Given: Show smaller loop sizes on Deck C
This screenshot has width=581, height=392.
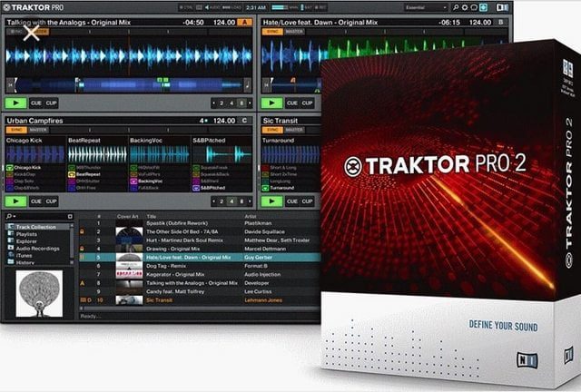Looking at the screenshot, I should click(214, 201).
